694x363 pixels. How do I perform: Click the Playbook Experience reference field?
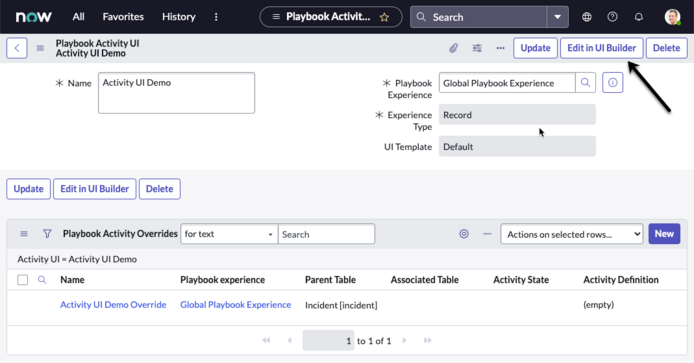coord(507,83)
